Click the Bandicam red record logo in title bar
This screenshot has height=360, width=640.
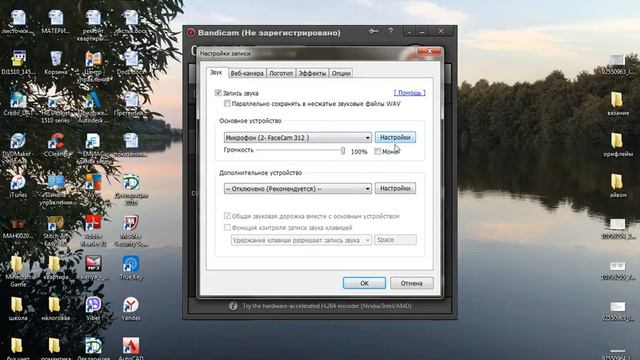click(x=190, y=32)
